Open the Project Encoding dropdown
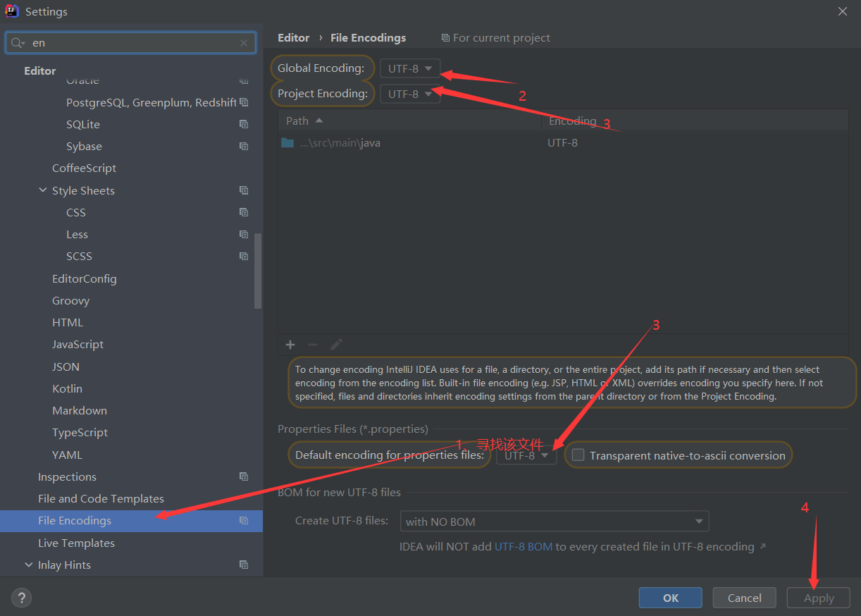The image size is (861, 616). tap(410, 94)
